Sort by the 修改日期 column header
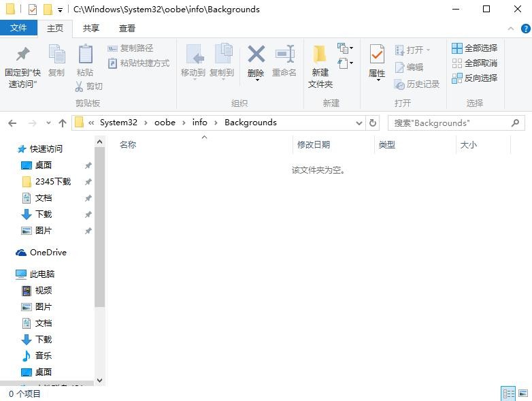The width and height of the screenshot is (532, 401). tap(314, 144)
